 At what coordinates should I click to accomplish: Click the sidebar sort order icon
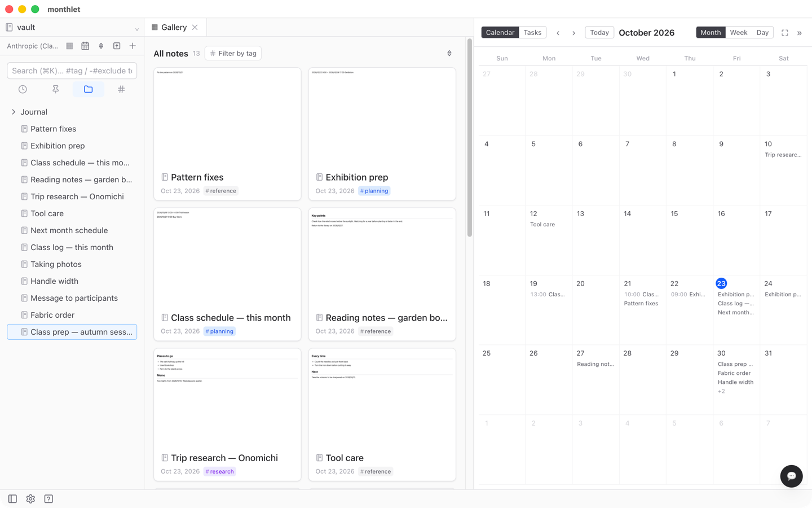(x=101, y=46)
